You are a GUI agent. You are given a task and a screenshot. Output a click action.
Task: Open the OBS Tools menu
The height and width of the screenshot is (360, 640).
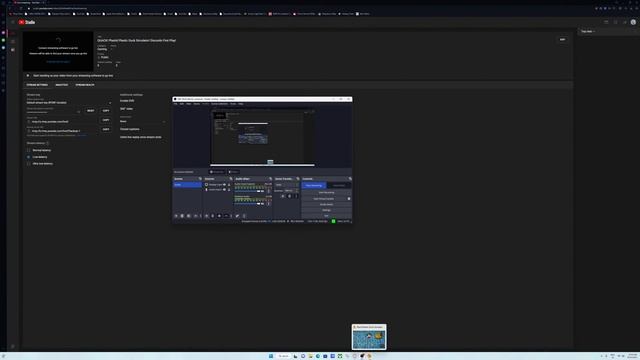point(233,104)
